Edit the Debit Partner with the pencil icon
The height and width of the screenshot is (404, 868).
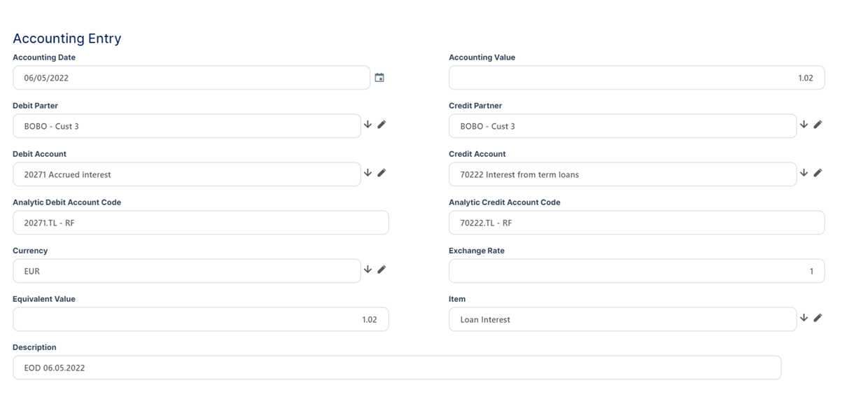381,125
